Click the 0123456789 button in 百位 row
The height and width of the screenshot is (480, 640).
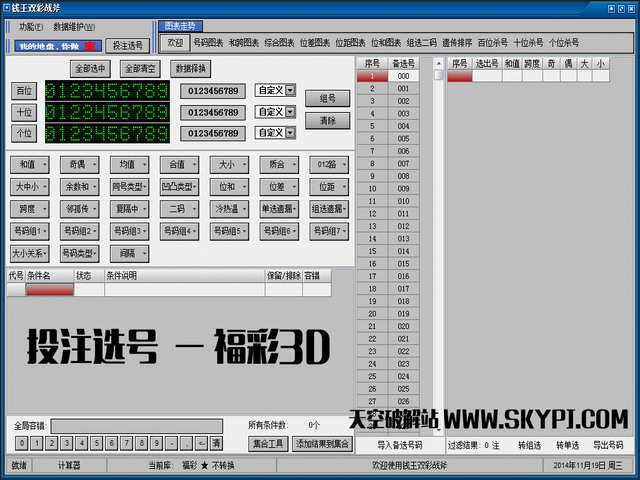coord(213,91)
